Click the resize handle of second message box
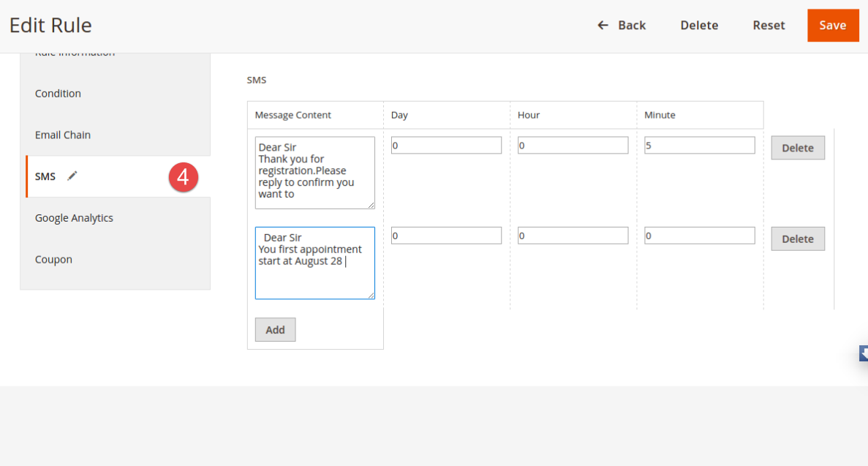868x466 pixels. [371, 295]
